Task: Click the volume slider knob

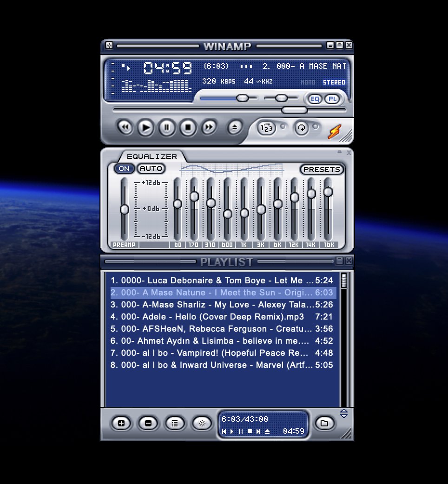Action: 243,98
